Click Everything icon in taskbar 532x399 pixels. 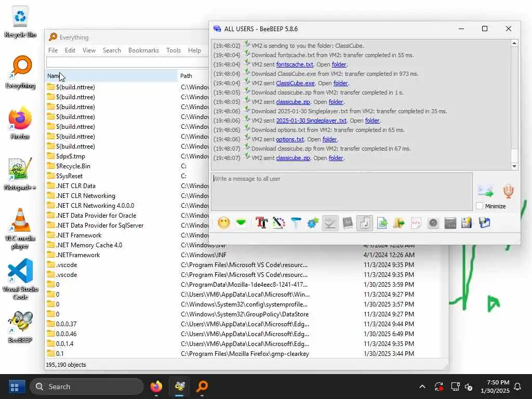(202, 387)
